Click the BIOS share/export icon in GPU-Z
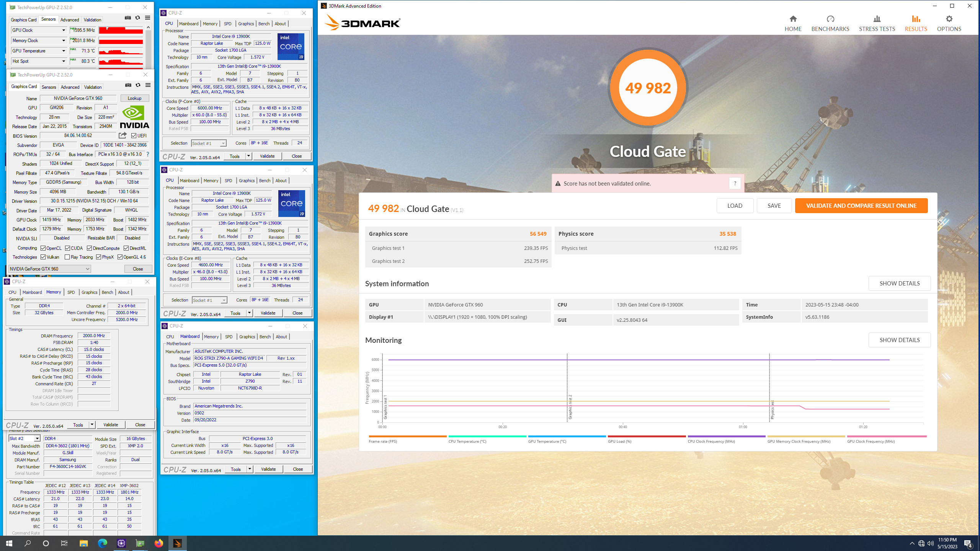 click(122, 135)
